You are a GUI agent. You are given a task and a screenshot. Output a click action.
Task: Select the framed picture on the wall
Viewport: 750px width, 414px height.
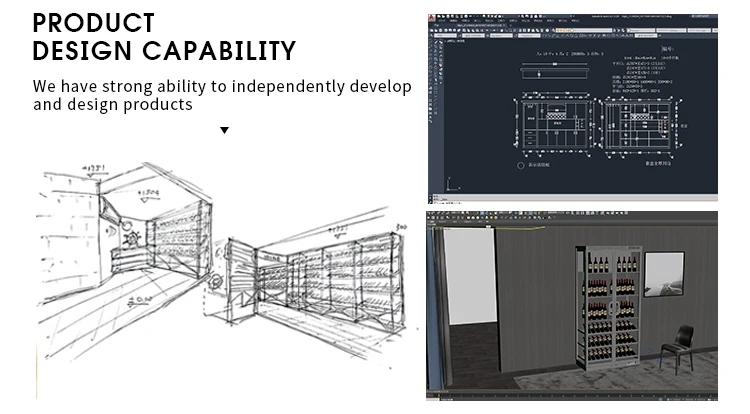[x=664, y=274]
